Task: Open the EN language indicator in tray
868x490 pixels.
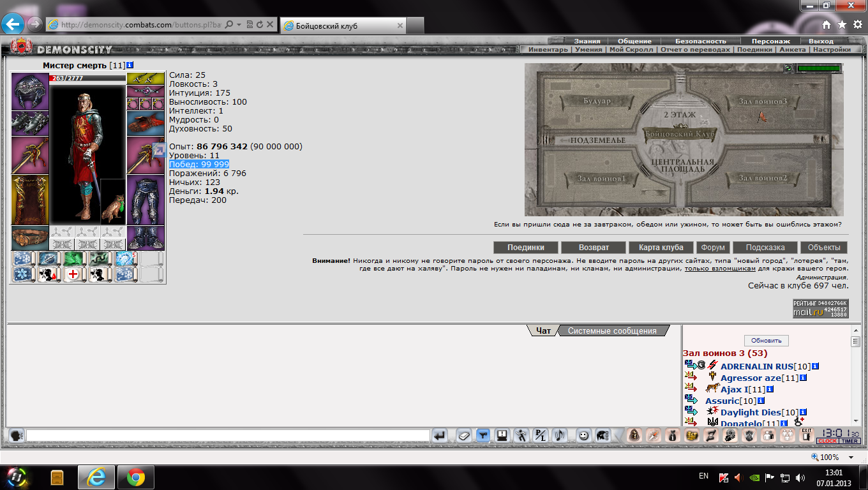Action: click(x=703, y=476)
